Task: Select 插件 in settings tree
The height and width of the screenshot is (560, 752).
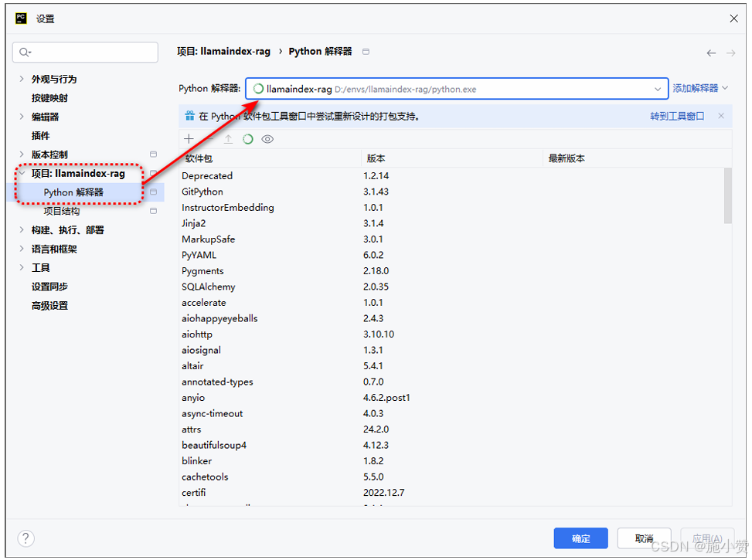Action: (x=41, y=136)
